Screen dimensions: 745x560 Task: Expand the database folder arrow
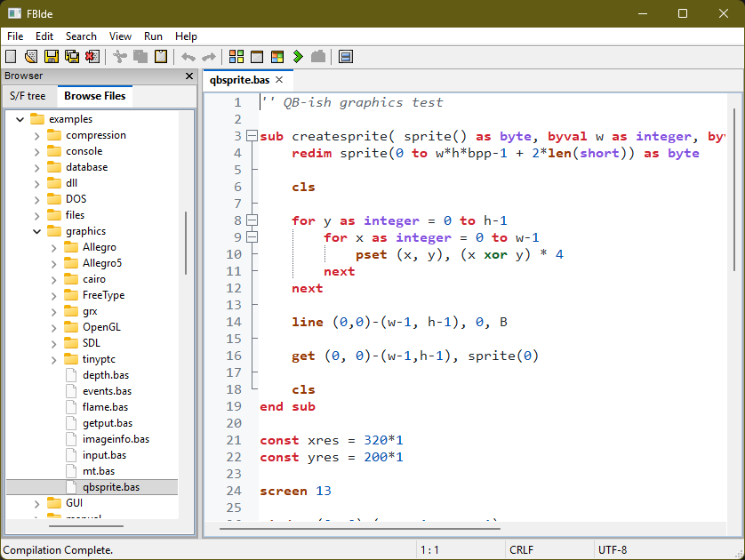tap(37, 167)
